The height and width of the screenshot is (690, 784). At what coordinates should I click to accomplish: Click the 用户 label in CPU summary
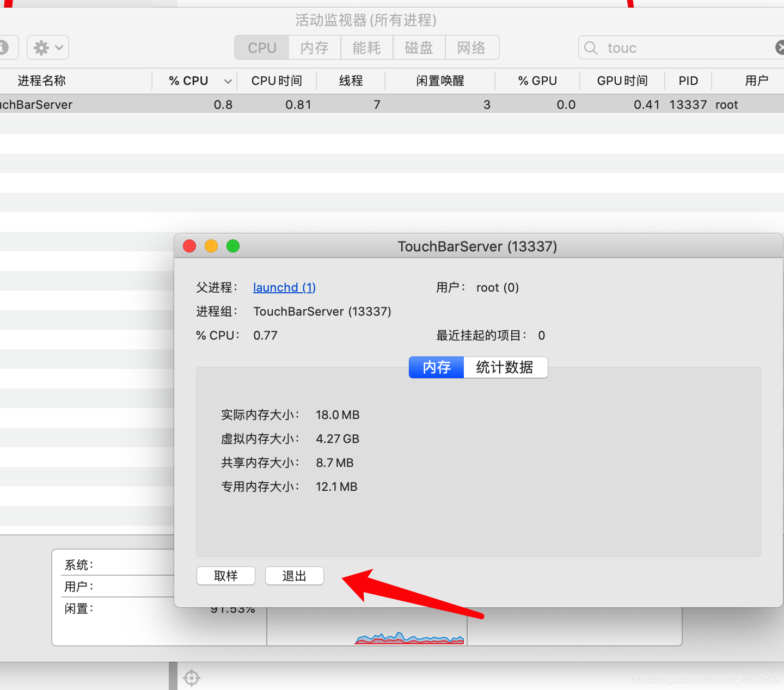(x=79, y=587)
